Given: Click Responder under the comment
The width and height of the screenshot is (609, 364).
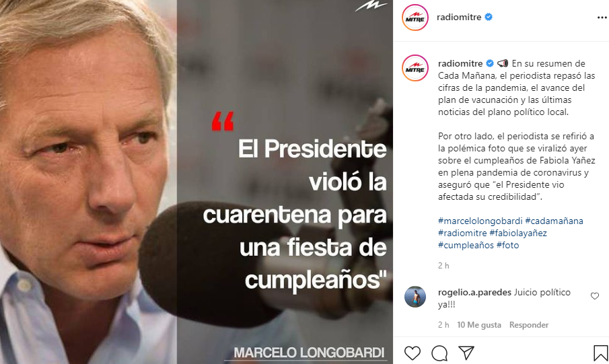Looking at the screenshot, I should [529, 325].
